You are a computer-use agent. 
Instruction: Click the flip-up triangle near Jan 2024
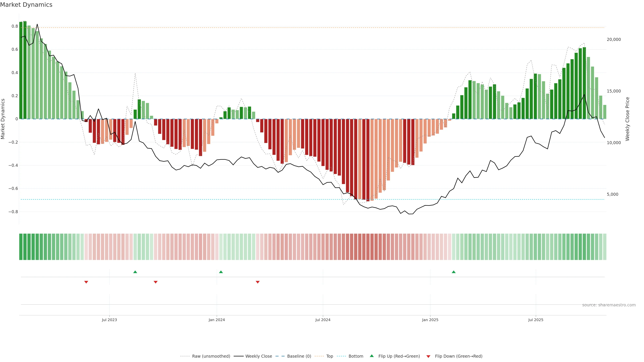221,272
